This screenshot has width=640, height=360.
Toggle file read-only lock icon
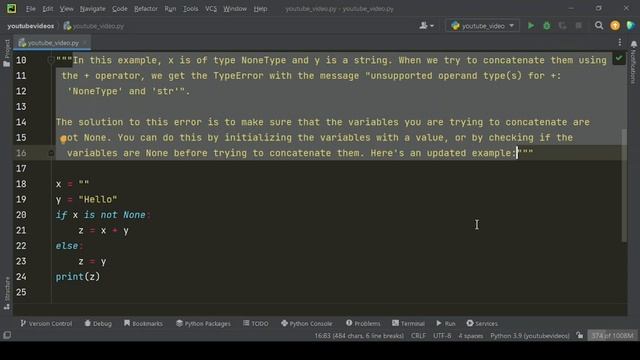[580, 336]
